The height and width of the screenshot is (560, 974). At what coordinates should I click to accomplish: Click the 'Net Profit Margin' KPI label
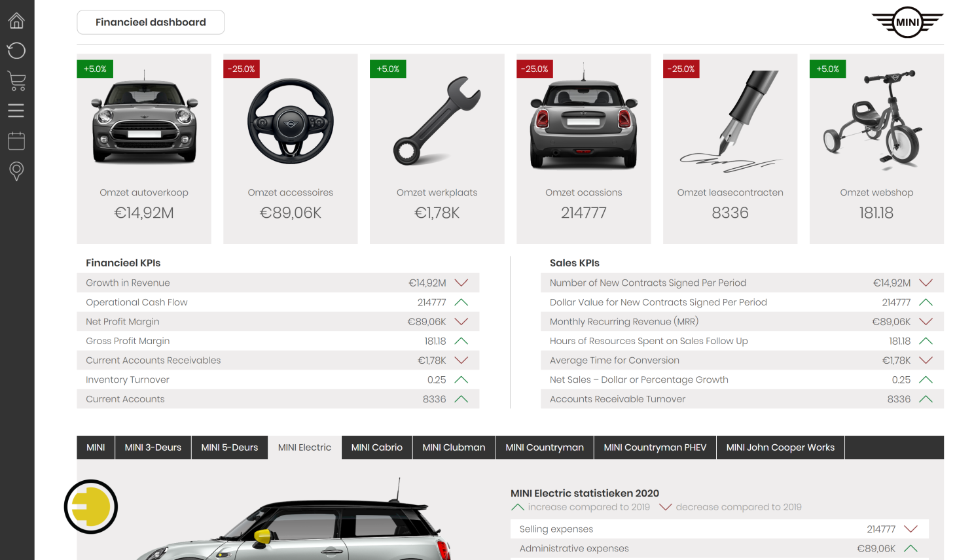[122, 321]
